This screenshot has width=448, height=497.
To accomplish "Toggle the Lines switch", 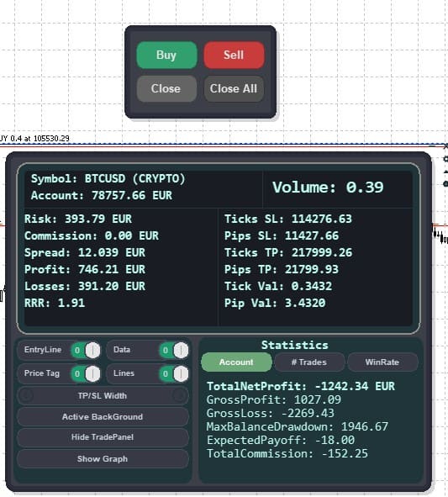I will [x=174, y=373].
